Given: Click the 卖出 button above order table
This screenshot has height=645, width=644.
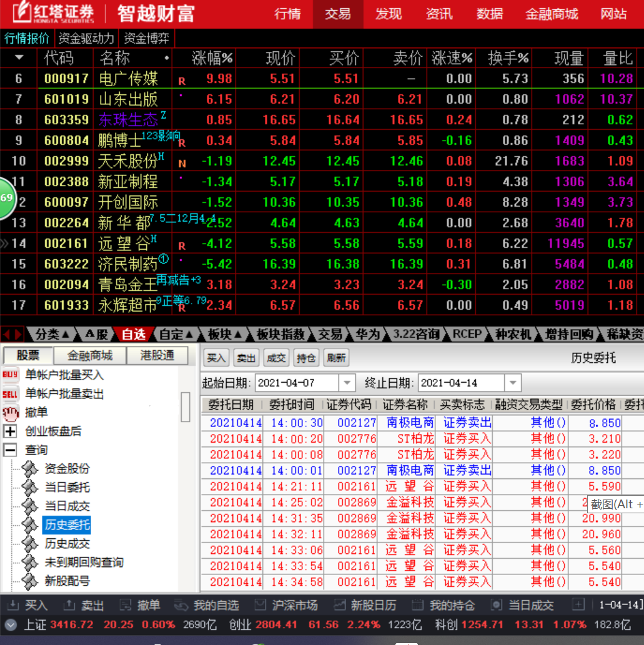Looking at the screenshot, I should 246,358.
